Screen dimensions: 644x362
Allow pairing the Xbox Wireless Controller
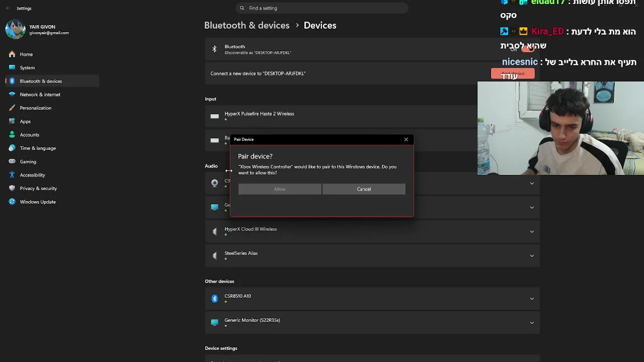tap(280, 189)
